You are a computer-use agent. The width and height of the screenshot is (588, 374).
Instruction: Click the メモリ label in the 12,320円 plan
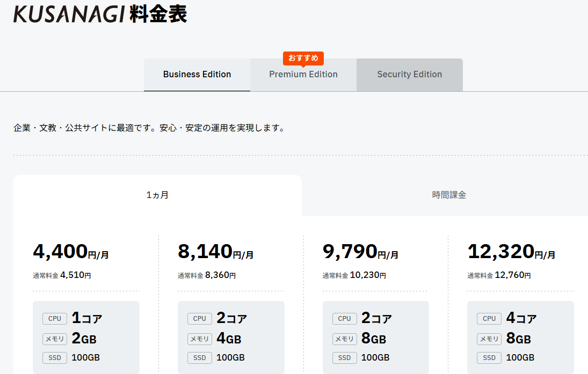489,339
